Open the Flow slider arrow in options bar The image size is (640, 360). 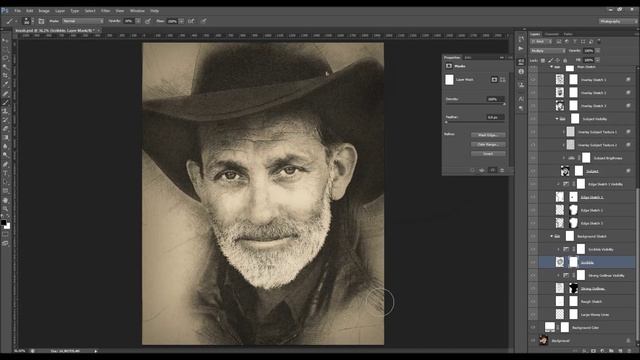click(181, 21)
